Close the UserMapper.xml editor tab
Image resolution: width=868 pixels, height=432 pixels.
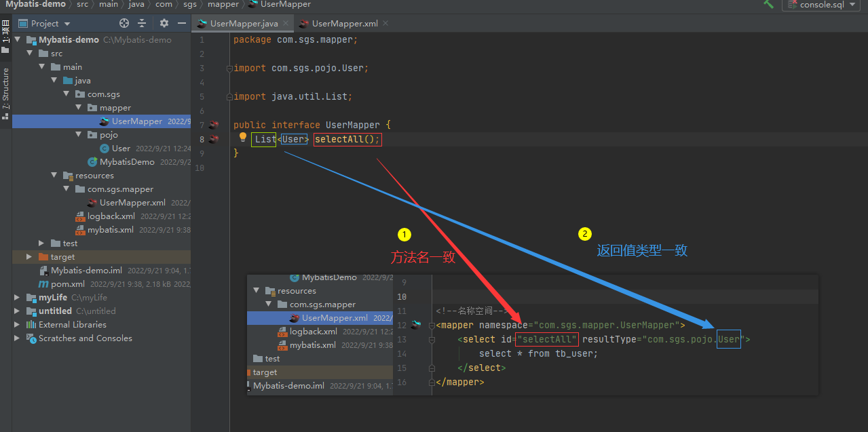point(386,23)
